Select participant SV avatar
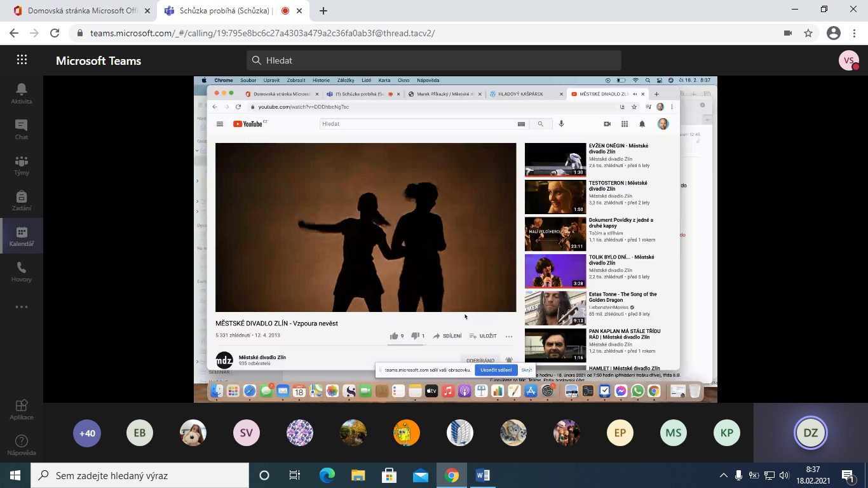 [247, 433]
